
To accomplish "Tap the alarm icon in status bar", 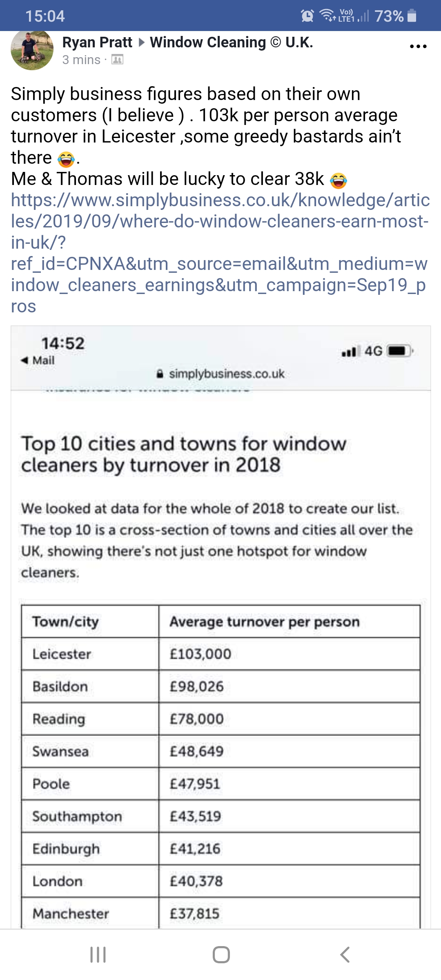I will point(307,16).
